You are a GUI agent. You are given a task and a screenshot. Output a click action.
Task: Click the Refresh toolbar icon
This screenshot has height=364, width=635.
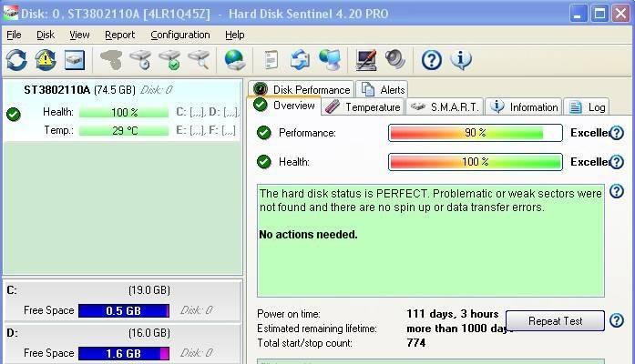[x=16, y=60]
